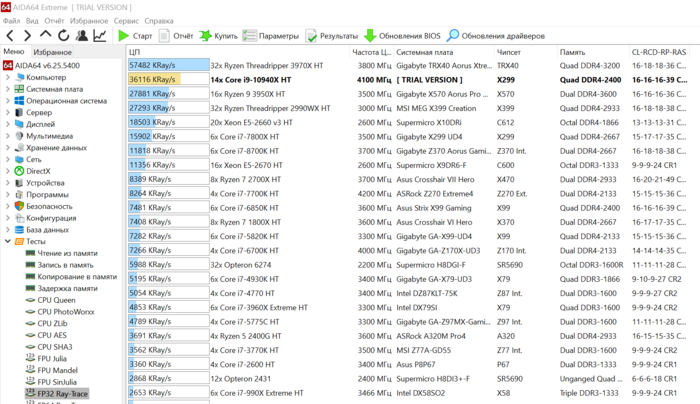Click the Refresh icon in toolbar

tap(63, 36)
